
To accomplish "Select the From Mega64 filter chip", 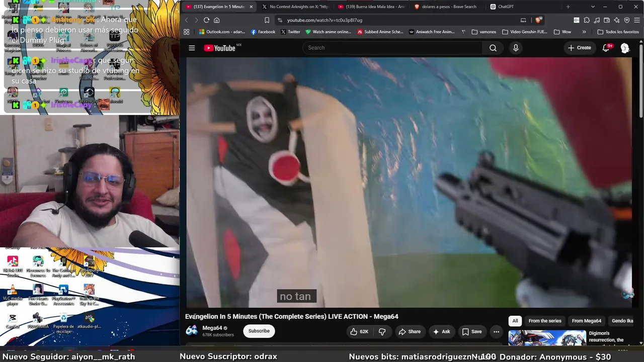I will pyautogui.click(x=587, y=321).
